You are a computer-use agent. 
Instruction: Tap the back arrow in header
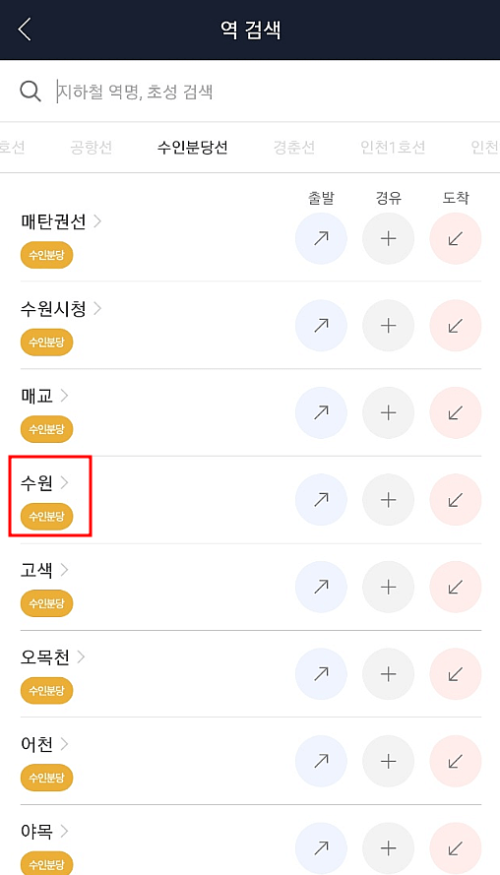click(x=25, y=30)
